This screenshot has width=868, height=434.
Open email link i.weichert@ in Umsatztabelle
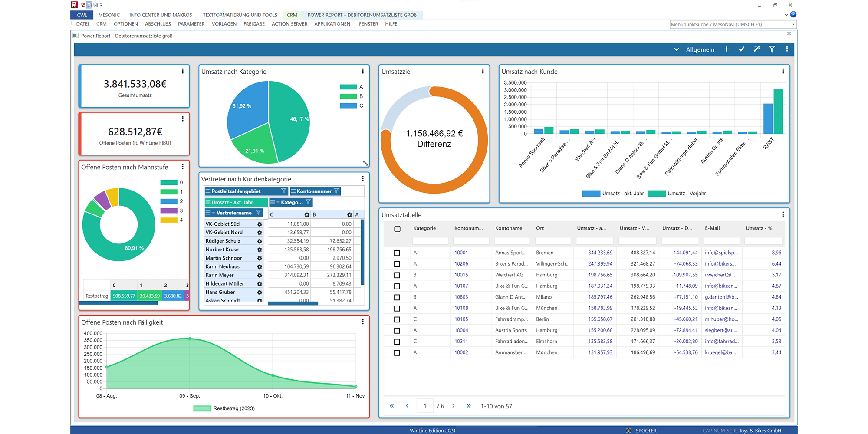[720, 275]
